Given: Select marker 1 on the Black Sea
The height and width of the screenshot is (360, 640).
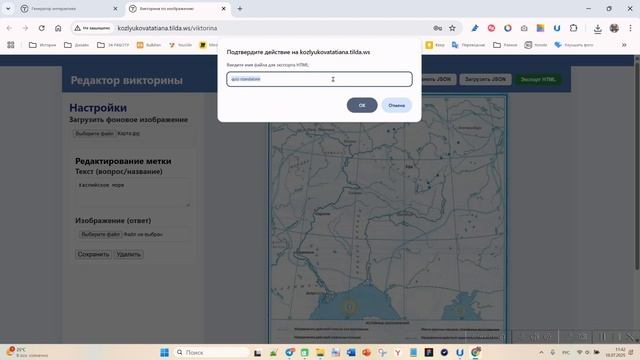Looking at the screenshot, I should 349,307.
